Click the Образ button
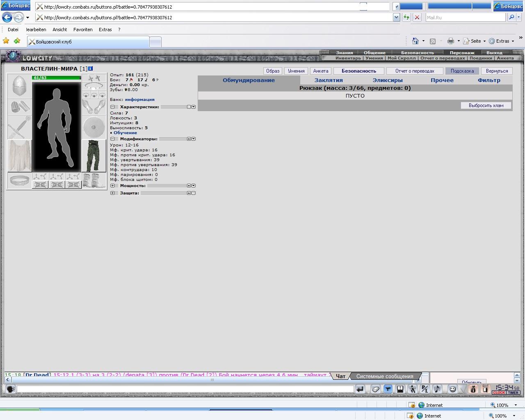Image resolution: width=525 pixels, height=420 pixels. tap(273, 71)
